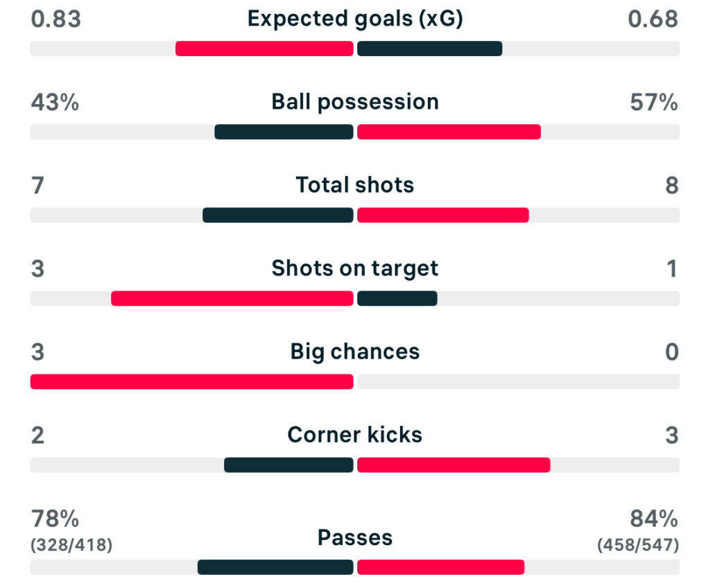Image resolution: width=710 pixels, height=588 pixels.
Task: Click the 84% passes accuracy value
Action: 653,519
